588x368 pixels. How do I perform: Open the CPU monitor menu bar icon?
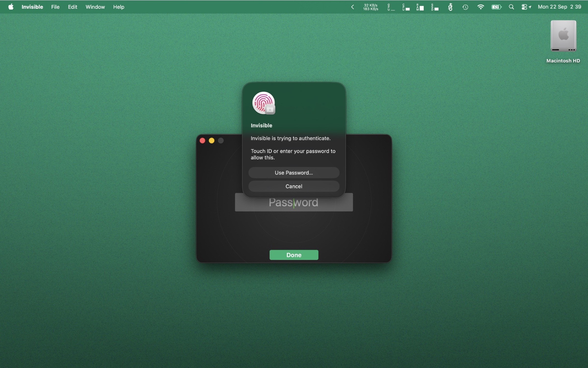click(x=406, y=7)
